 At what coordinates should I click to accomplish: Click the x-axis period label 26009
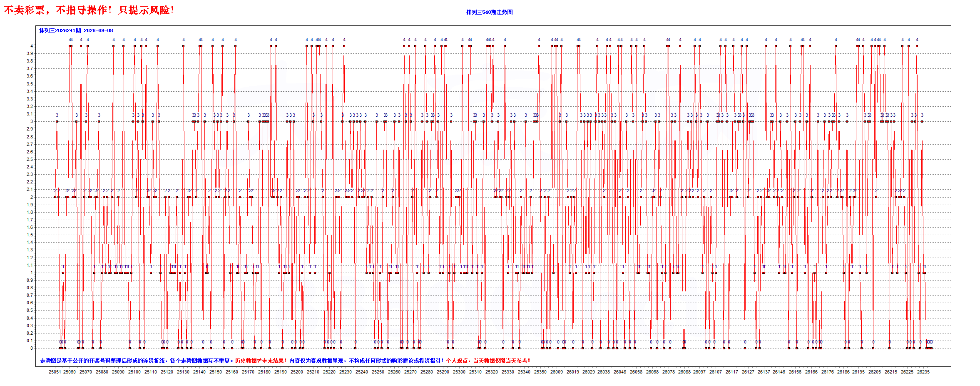click(557, 372)
